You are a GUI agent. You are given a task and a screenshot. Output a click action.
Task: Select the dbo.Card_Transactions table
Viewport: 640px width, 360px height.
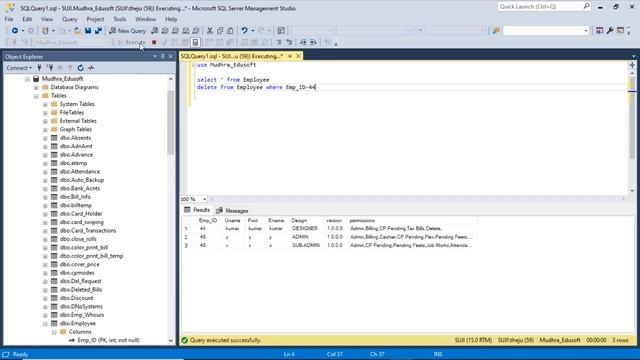pyautogui.click(x=88, y=231)
